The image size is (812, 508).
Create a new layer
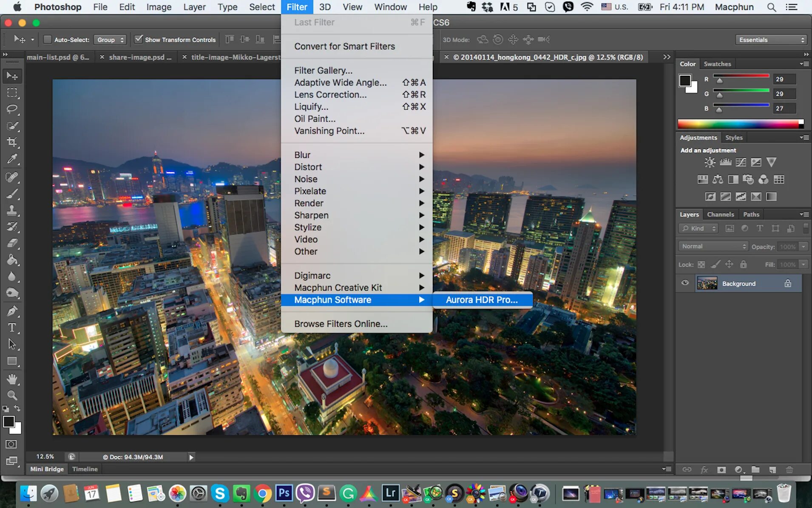pyautogui.click(x=772, y=470)
